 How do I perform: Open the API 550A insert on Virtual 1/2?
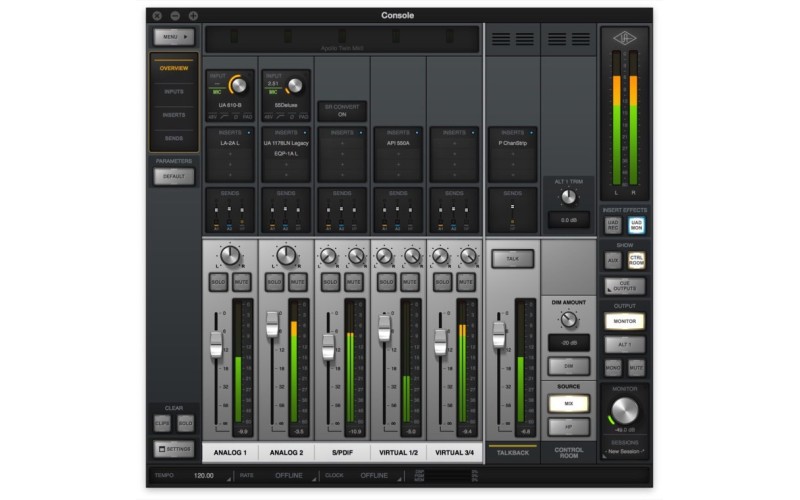tap(398, 143)
